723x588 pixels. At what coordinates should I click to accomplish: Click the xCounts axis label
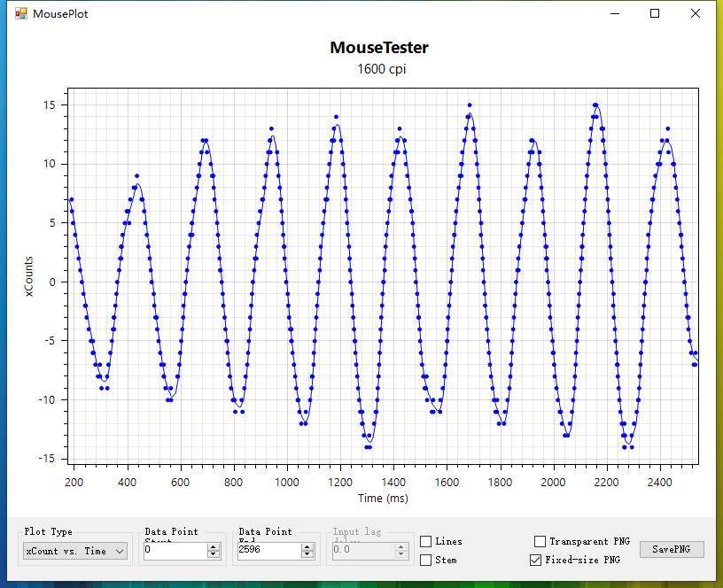29,276
